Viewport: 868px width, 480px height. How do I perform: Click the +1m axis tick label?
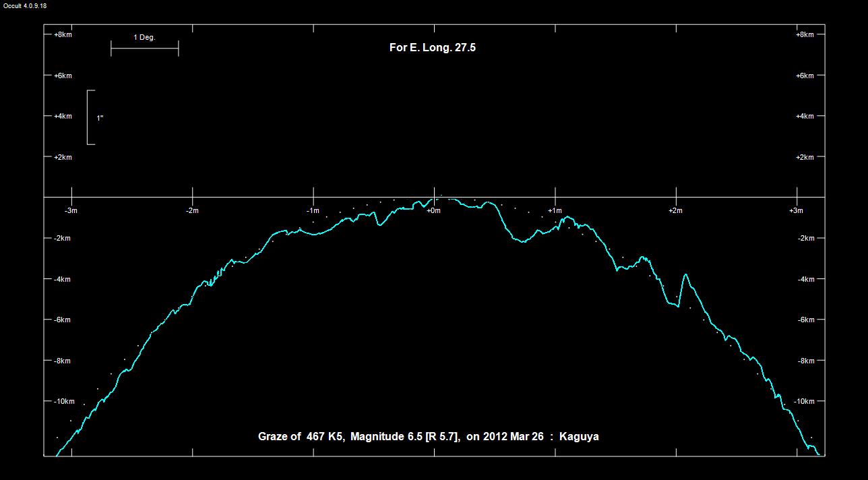click(555, 210)
